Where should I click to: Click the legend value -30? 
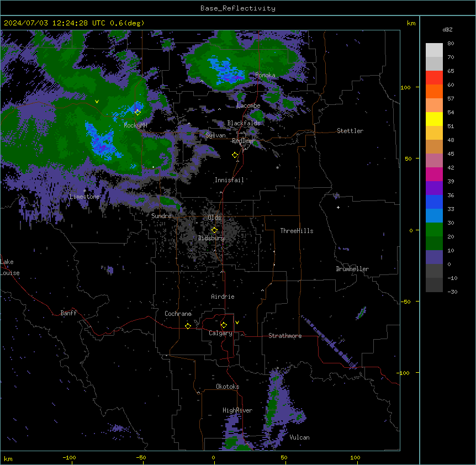tap(452, 292)
